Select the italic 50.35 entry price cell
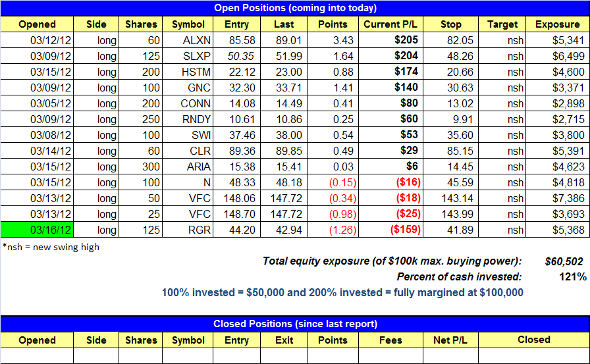 coord(236,56)
